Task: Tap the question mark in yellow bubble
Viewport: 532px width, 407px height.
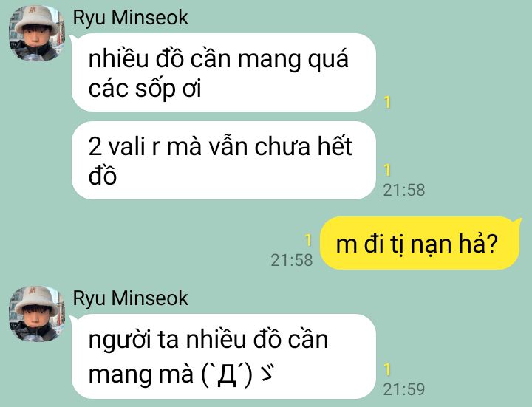Action: click(491, 244)
